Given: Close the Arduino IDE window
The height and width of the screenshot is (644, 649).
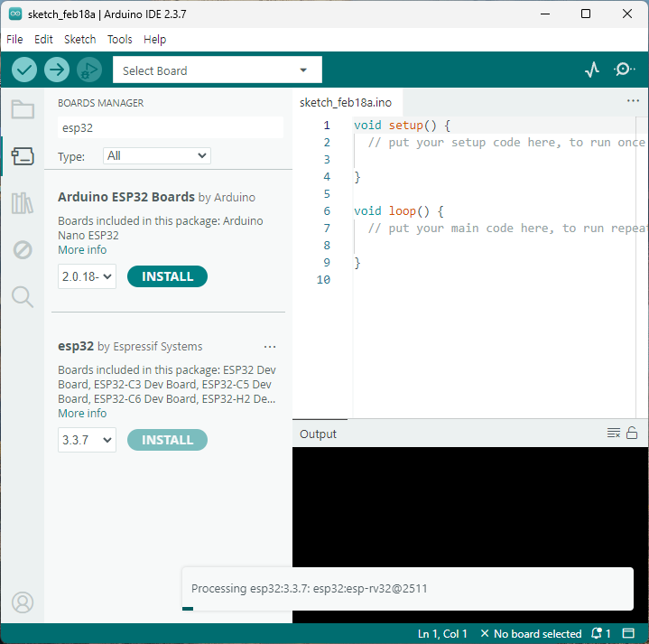Looking at the screenshot, I should (x=627, y=14).
